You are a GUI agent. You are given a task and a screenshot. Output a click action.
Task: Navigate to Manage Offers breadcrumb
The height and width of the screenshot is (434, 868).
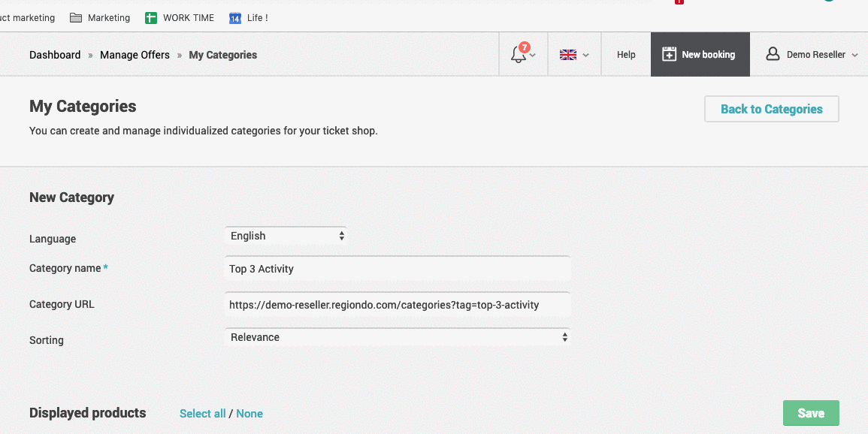point(135,55)
